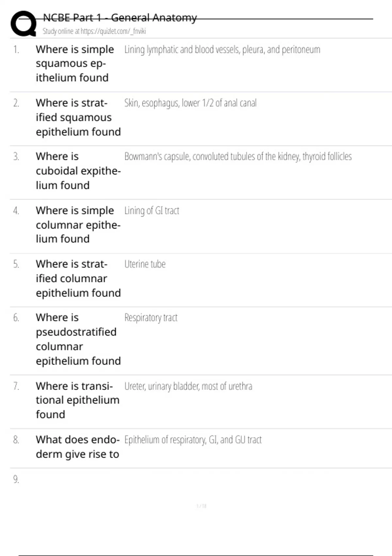Select the cuboidal epithelium question
392x556 pixels.
click(78, 171)
